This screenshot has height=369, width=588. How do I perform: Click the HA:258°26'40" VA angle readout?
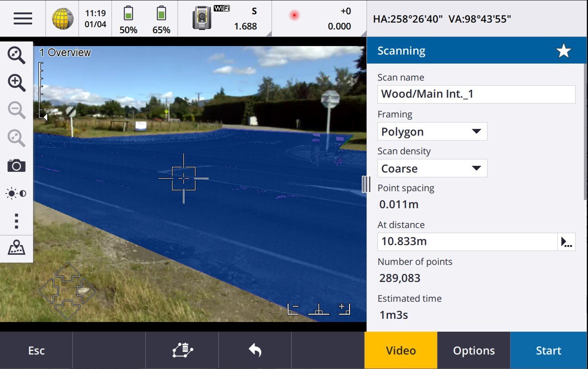coord(442,19)
